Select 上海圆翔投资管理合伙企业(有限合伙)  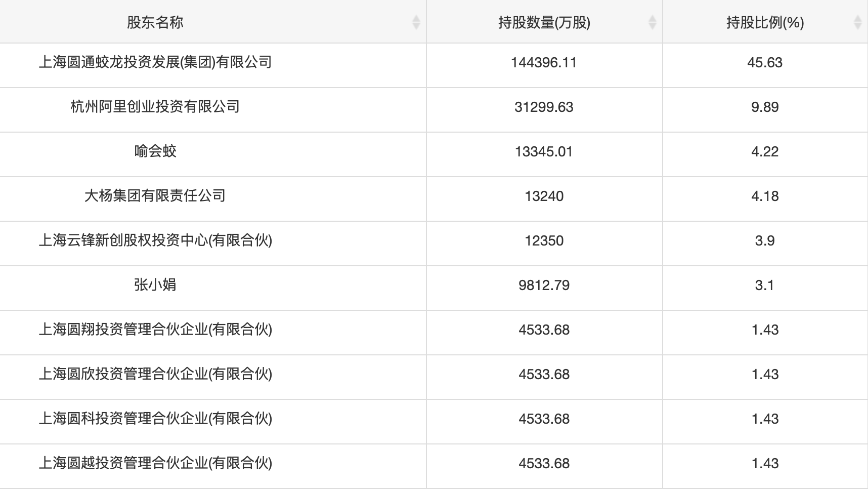click(155, 330)
